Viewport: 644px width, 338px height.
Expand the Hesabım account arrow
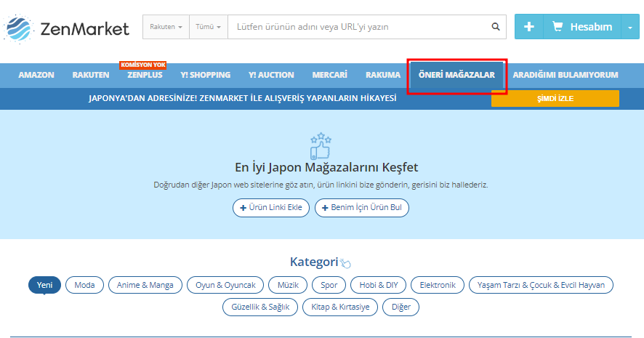[630, 27]
